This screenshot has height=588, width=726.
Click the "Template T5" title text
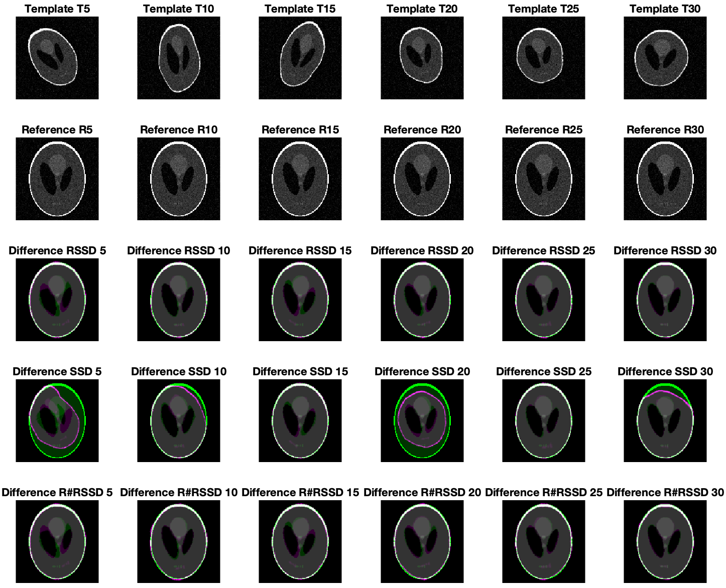[x=57, y=9]
